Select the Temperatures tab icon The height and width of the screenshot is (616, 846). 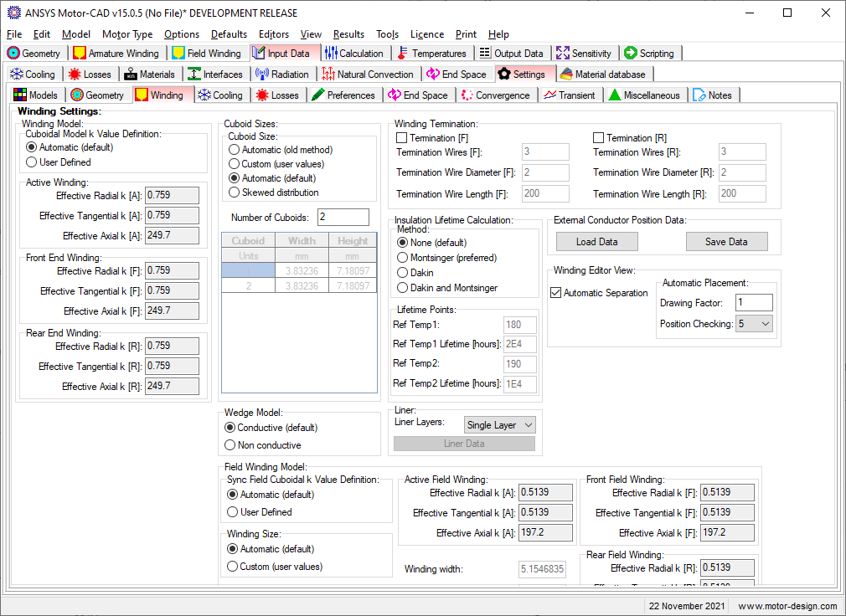pyautogui.click(x=403, y=54)
